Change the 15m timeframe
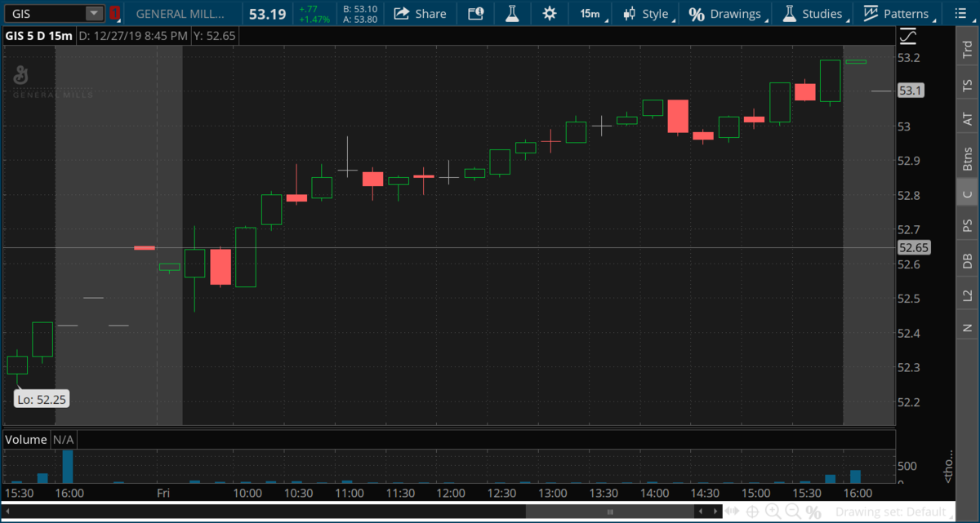The width and height of the screenshot is (980, 523). [589, 13]
